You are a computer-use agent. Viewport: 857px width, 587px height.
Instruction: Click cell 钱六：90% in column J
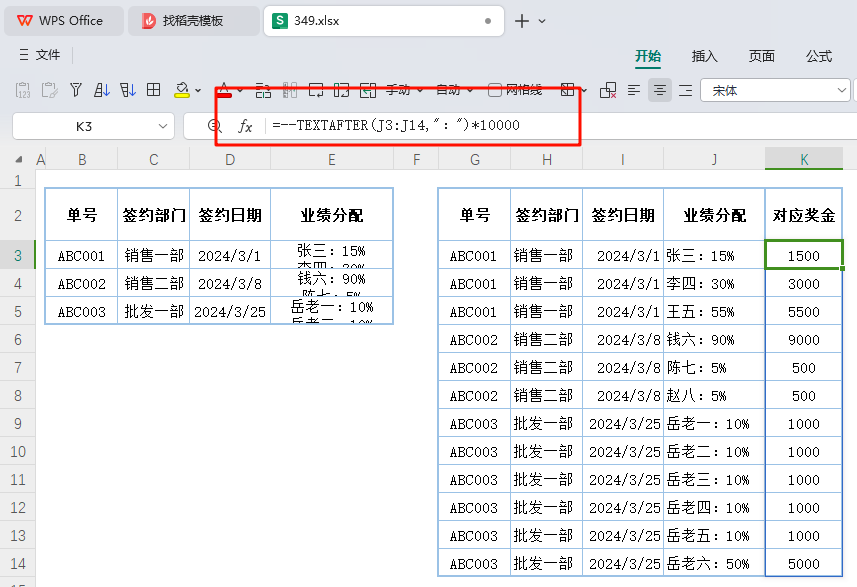(714, 339)
